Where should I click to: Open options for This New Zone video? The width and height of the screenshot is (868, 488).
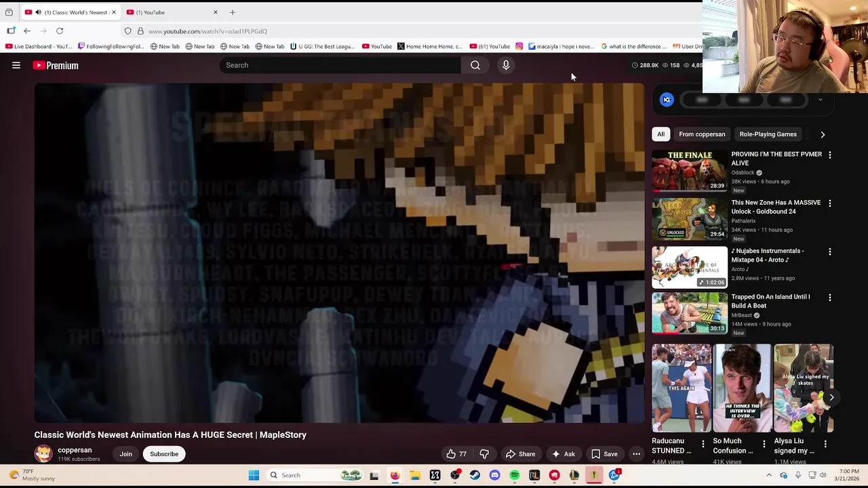(x=829, y=203)
